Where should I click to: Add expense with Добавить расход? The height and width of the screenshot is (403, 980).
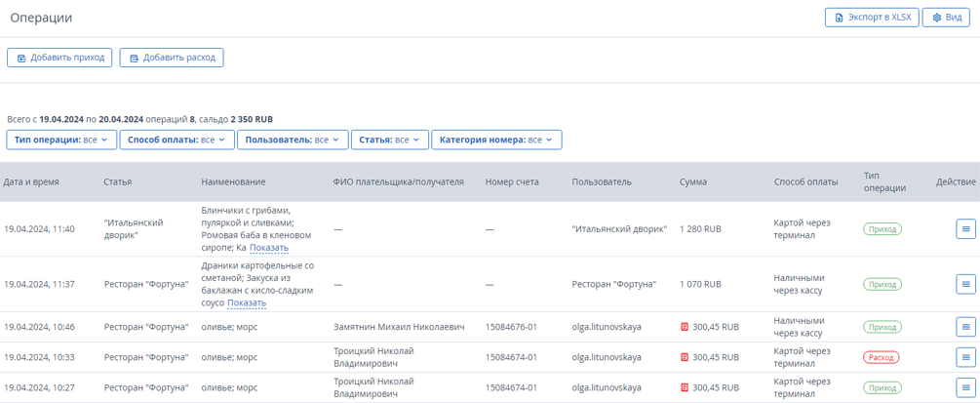172,58
